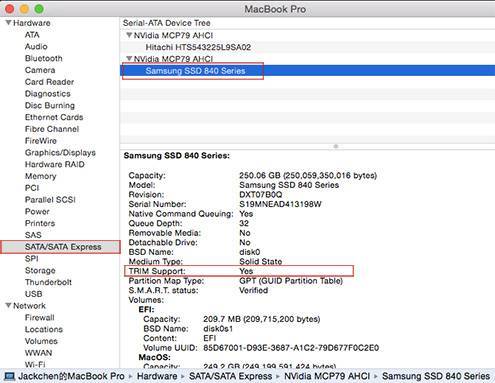The width and height of the screenshot is (495, 383).
Task: Click NVidia MCP79 AHCI in path bar
Action: click(327, 376)
